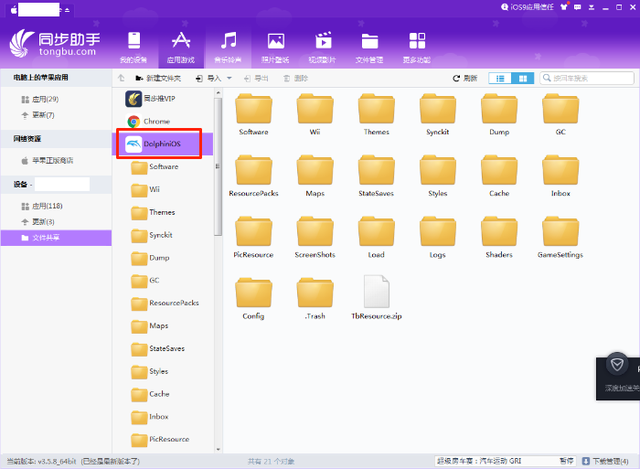This screenshot has height=469, width=640.
Task: Switch to the Apps & Games tab
Action: click(x=181, y=47)
